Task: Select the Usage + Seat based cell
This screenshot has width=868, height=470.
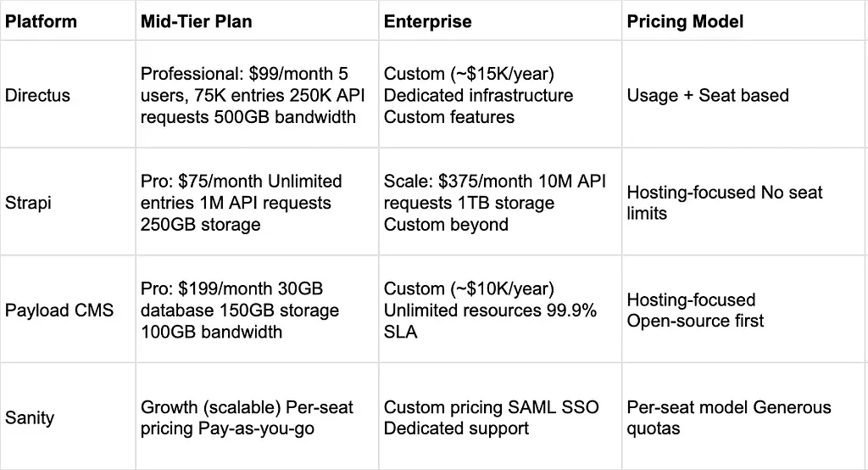Action: click(708, 95)
